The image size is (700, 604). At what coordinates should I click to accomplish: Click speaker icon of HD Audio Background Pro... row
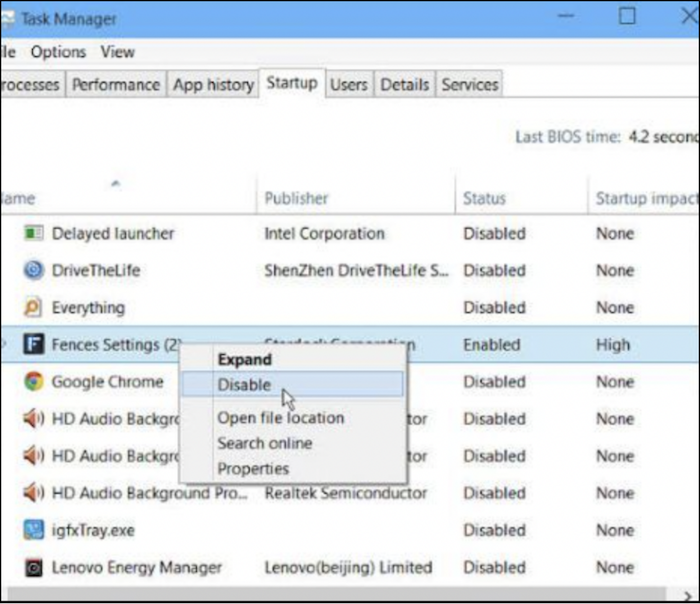pos(33,493)
